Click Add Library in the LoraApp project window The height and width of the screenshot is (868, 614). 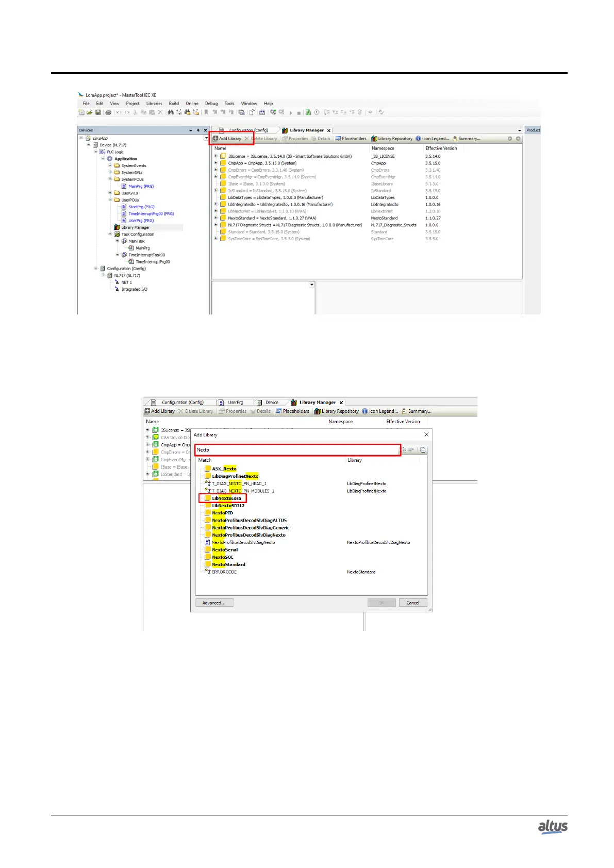pos(227,139)
